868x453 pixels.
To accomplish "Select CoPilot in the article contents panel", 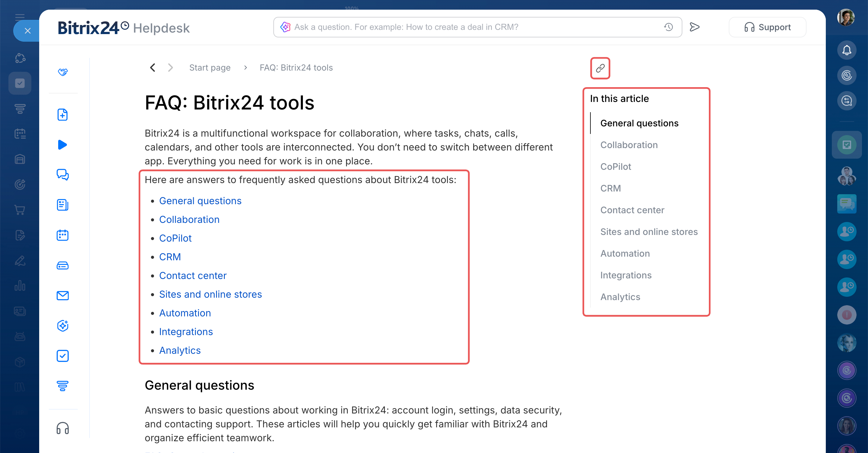I will 616,166.
